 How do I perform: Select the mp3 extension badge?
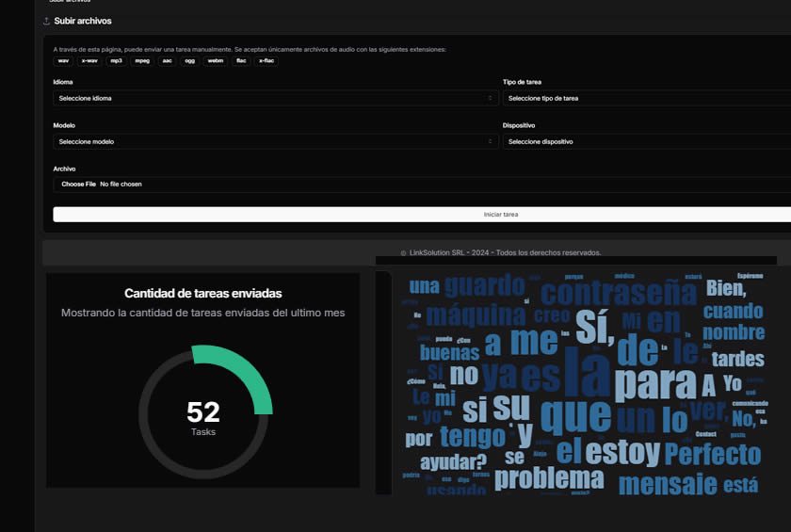coord(116,60)
